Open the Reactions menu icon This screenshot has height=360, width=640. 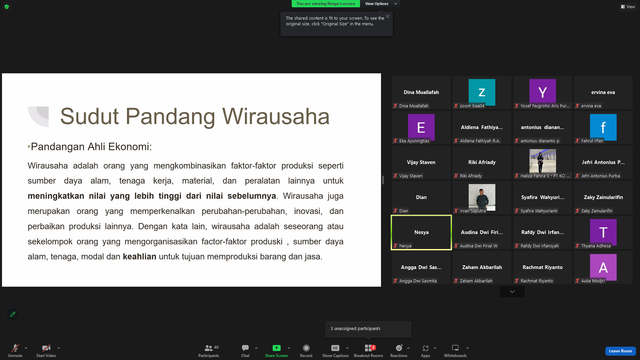399,348
